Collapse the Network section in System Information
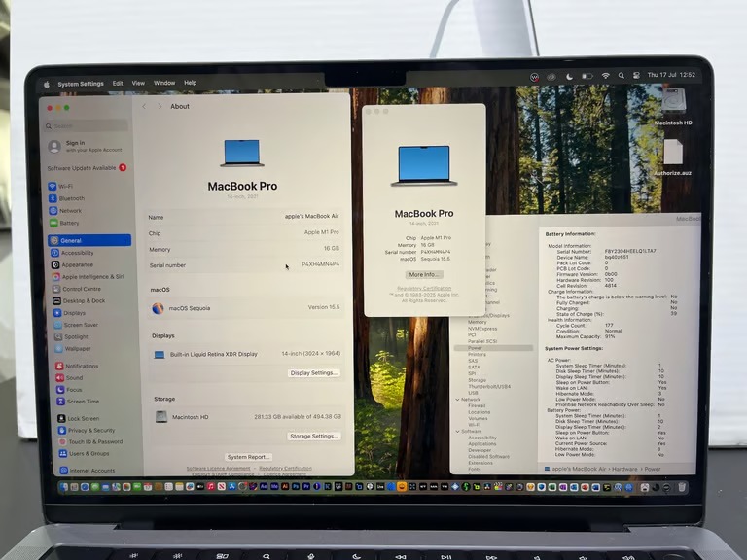The height and width of the screenshot is (560, 747). point(458,400)
